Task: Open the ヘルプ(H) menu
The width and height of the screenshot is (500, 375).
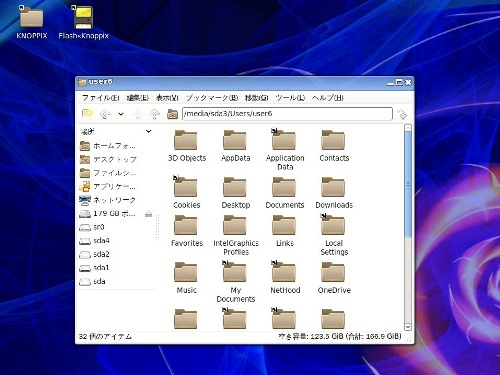Action: coord(328,98)
